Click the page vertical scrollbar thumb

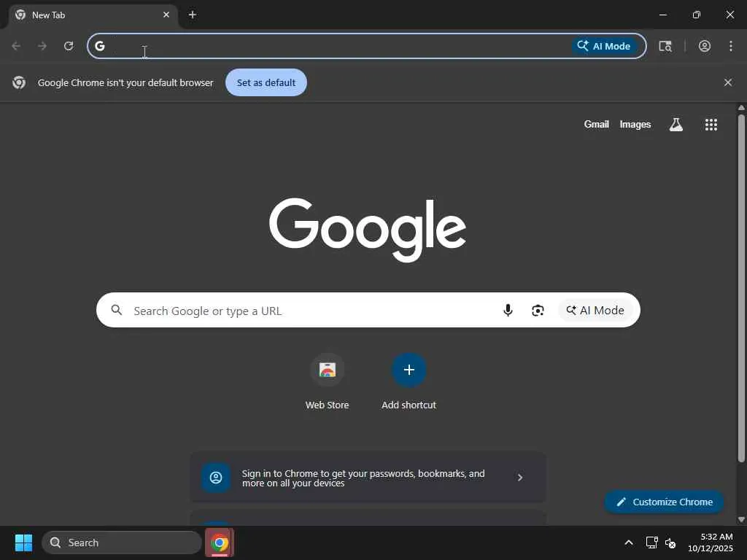coord(741,287)
